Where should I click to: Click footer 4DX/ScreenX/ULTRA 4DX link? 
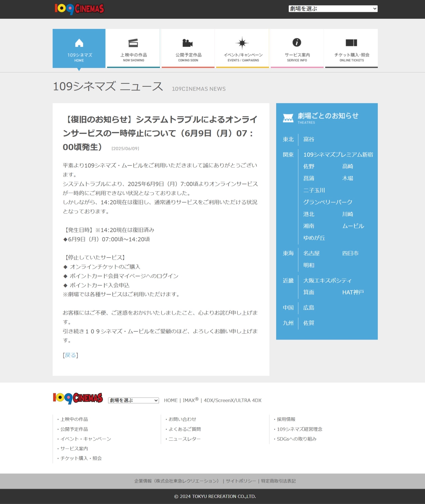[233, 400]
